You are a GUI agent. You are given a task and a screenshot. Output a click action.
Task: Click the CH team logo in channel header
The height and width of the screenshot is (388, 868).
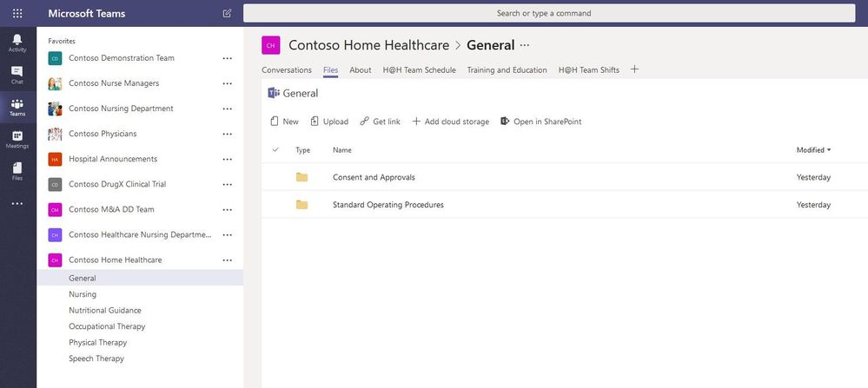pos(271,45)
